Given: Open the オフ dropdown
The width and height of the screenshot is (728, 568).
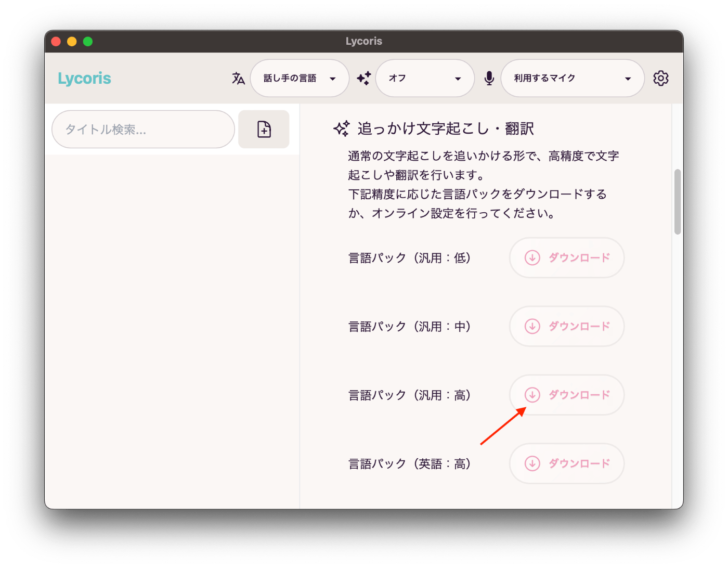Looking at the screenshot, I should pos(425,78).
